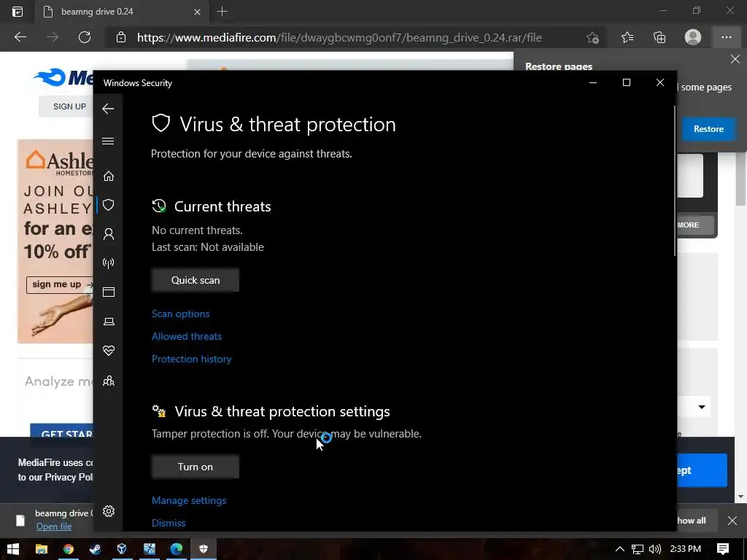Image resolution: width=747 pixels, height=560 pixels.
Task: Select Windows Security taskbar icon
Action: pyautogui.click(x=204, y=549)
